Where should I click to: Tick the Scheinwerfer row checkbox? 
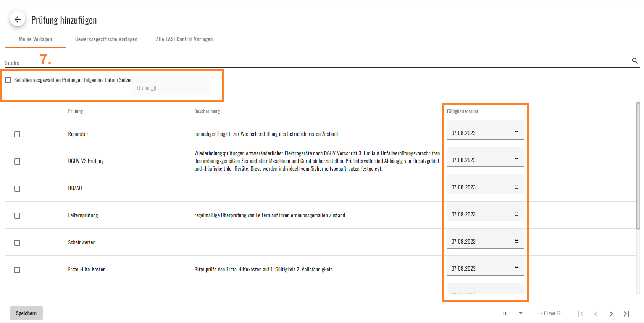coord(17,243)
